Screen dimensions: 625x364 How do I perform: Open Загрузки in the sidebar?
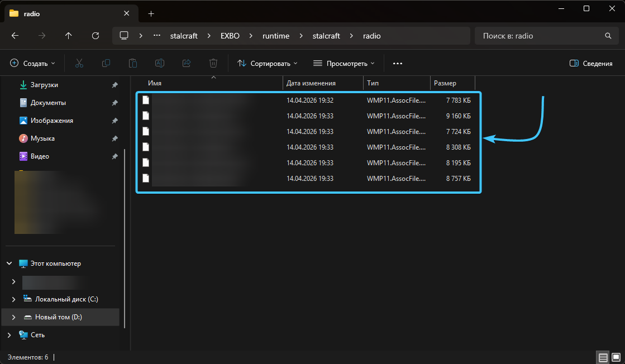[44, 85]
